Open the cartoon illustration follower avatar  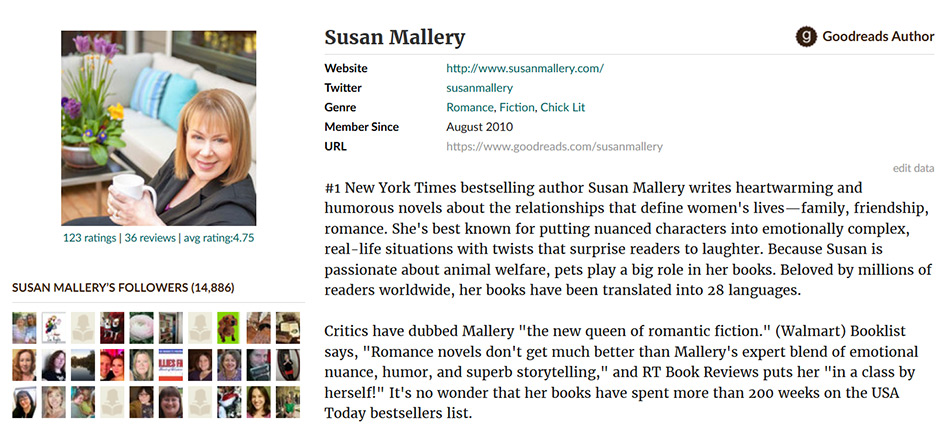click(54, 327)
